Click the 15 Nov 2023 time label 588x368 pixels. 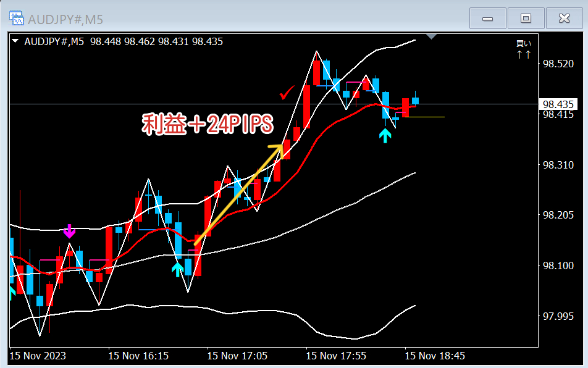click(x=38, y=356)
